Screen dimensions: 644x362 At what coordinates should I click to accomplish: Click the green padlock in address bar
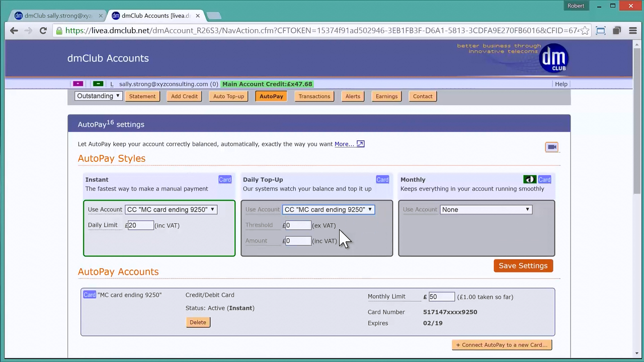[59, 31]
